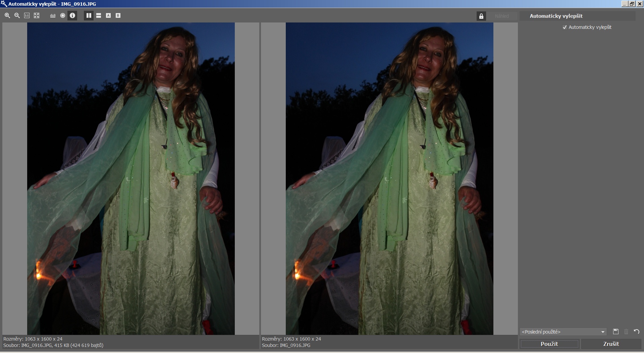Click the zoom in magnifier icon
This screenshot has height=353, width=644.
pos(7,15)
